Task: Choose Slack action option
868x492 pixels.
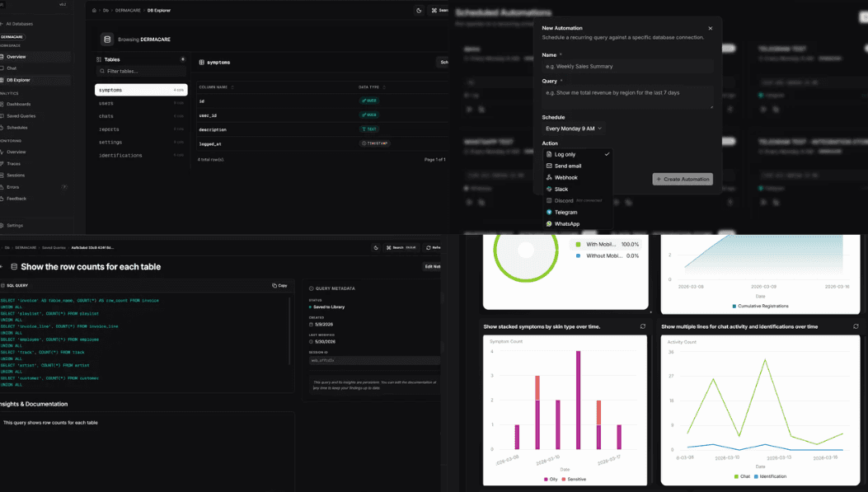Action: [x=578, y=190]
